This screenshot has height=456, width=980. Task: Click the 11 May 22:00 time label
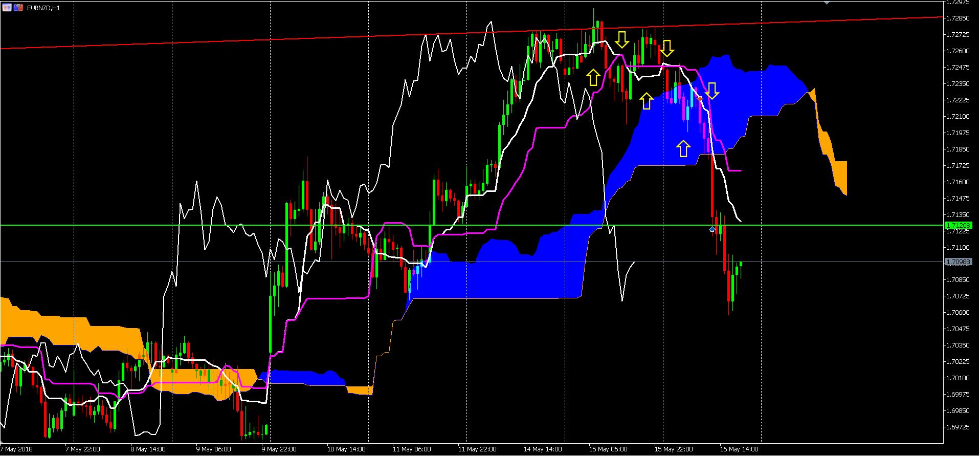[477, 449]
